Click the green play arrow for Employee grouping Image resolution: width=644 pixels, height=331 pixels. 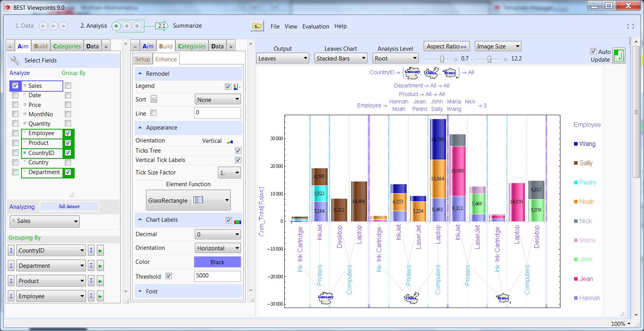pyautogui.click(x=100, y=296)
